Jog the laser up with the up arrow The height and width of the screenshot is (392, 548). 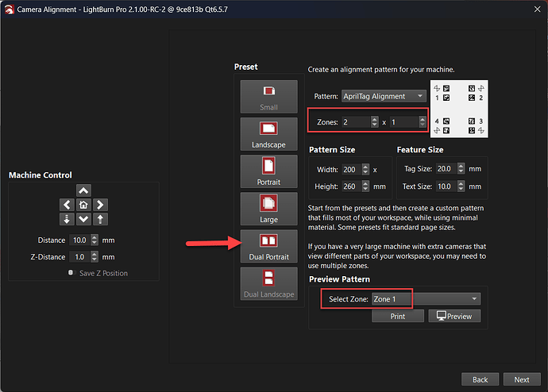pos(83,190)
